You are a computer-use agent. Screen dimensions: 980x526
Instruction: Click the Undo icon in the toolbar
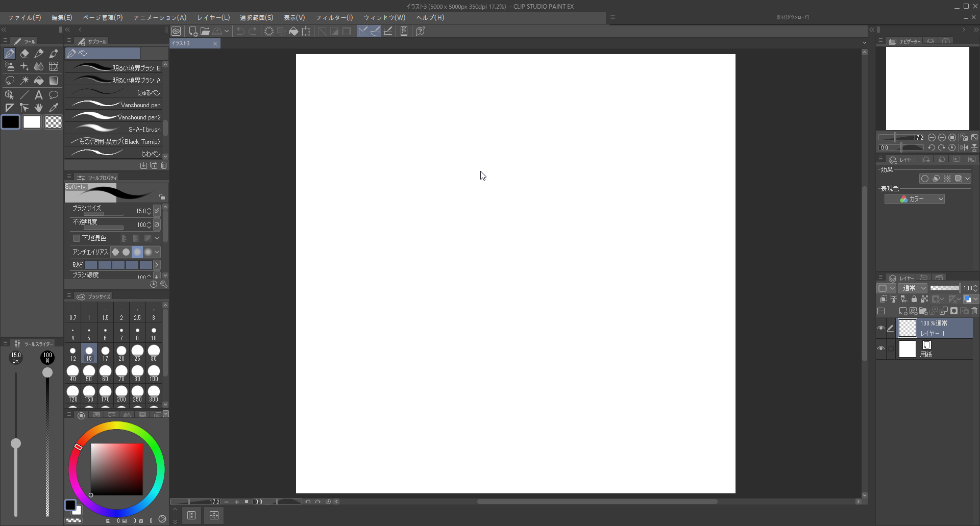coord(240,31)
